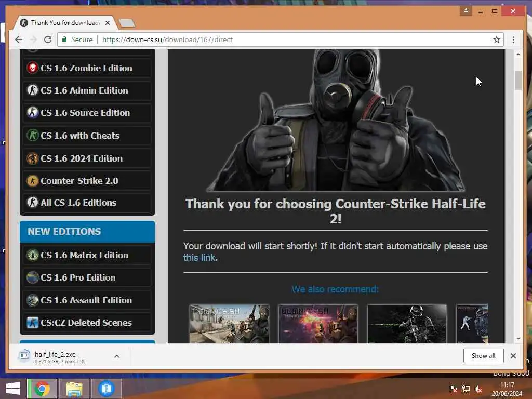532x399 pixels.
Task: Expand the half_life_2.exe download options chevron
Action: tap(117, 356)
